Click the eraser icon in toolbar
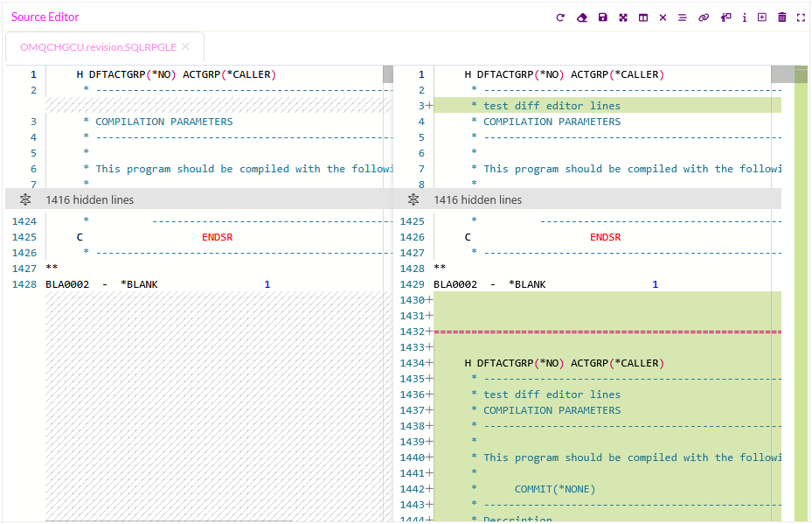Image resolution: width=812 pixels, height=524 pixels. [x=582, y=17]
